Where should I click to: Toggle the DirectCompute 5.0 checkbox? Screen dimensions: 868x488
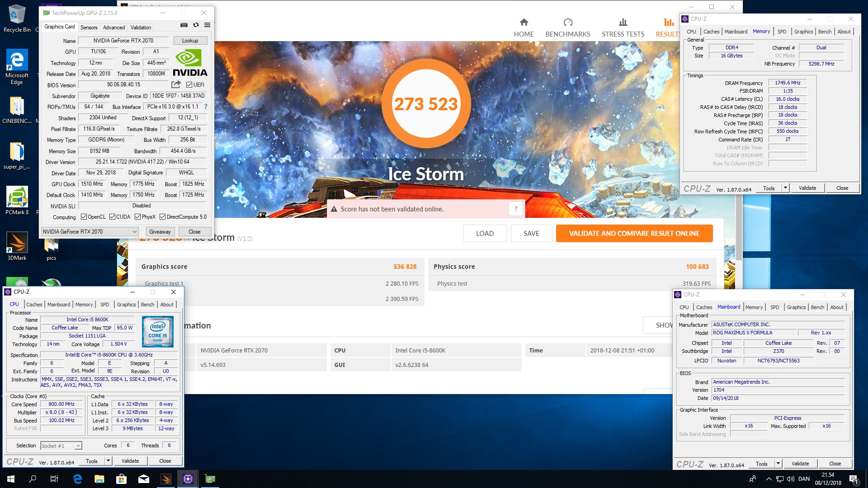(x=163, y=217)
